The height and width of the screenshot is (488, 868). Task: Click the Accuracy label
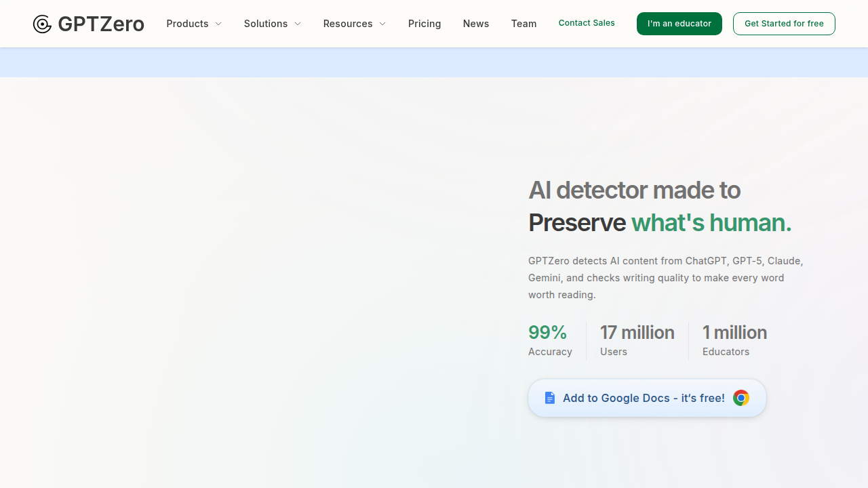tap(550, 352)
